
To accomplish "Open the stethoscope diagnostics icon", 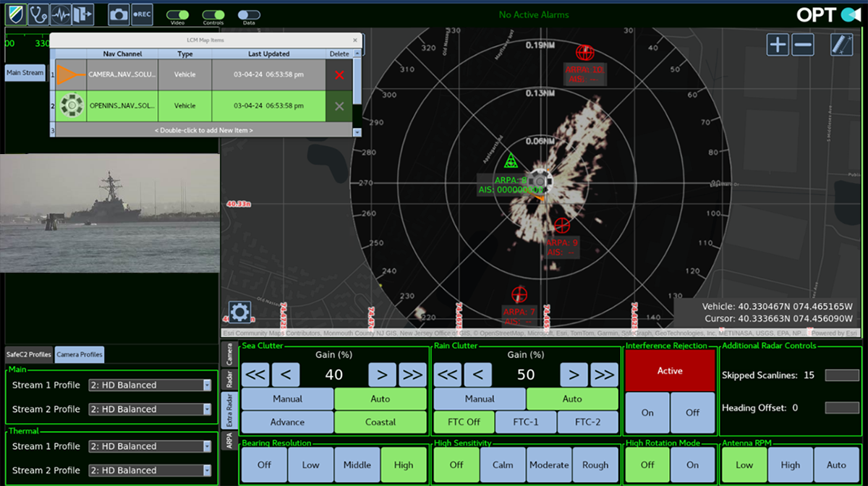I will pos(38,14).
